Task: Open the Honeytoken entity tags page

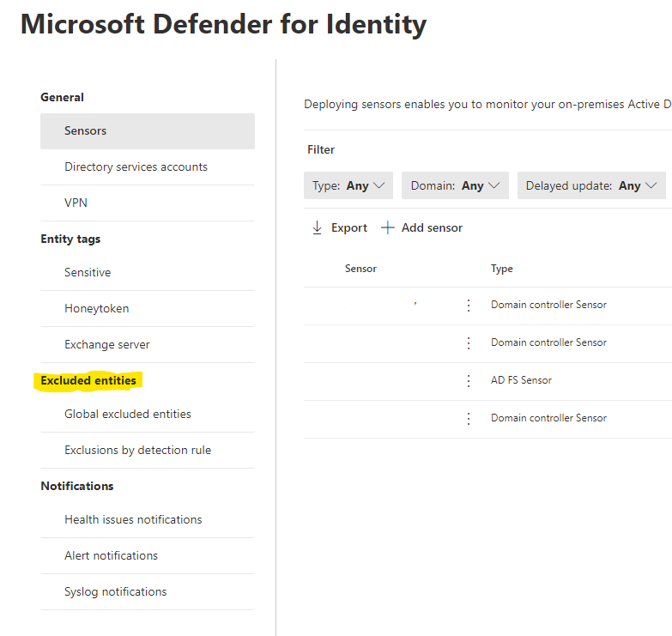Action: [x=96, y=308]
